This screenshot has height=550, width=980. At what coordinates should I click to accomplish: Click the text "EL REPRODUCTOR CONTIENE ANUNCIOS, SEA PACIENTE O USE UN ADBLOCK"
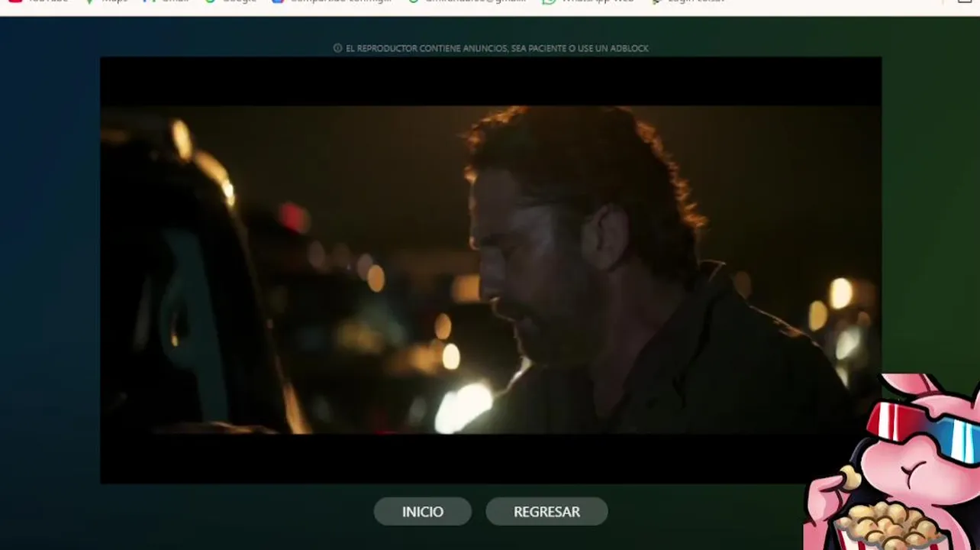coord(497,48)
